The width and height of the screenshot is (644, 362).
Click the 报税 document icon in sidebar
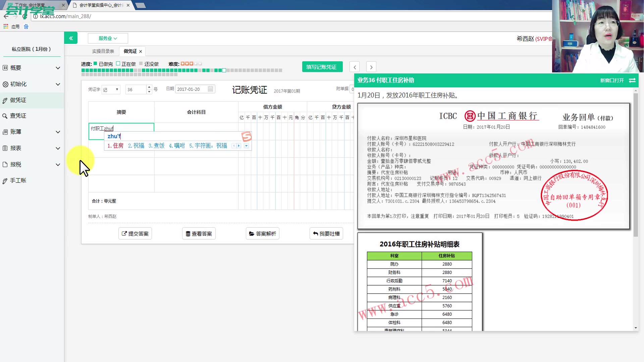[5, 164]
